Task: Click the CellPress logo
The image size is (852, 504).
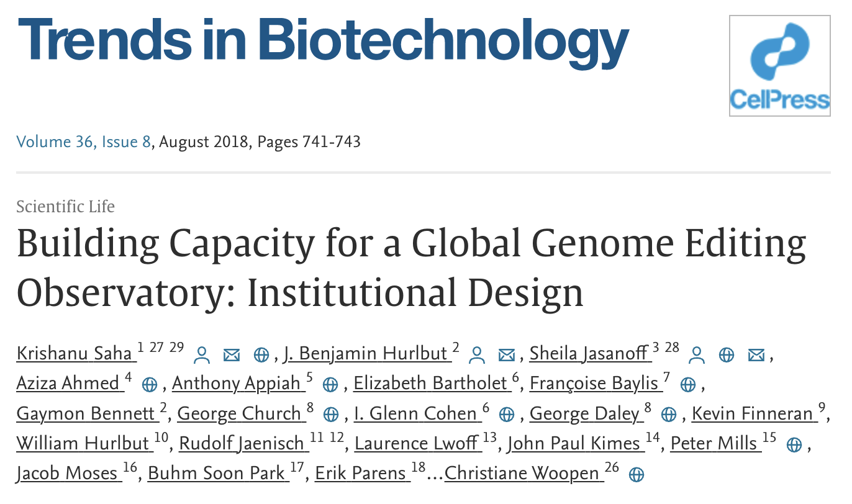Action: 779,65
